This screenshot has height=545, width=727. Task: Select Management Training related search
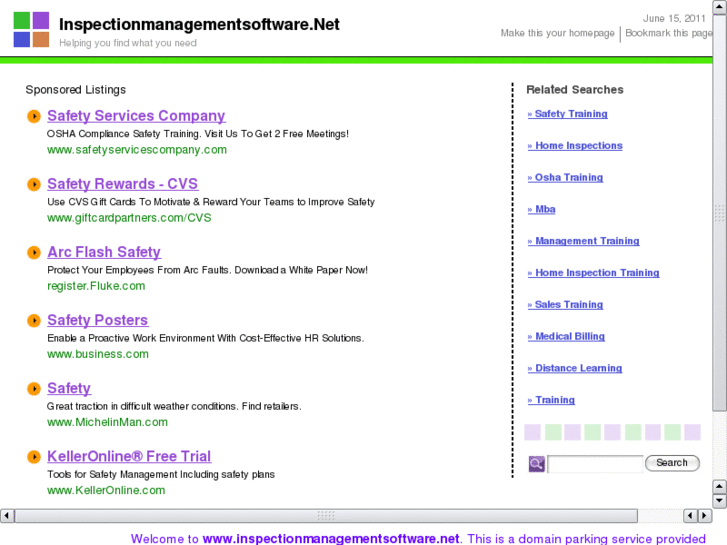click(583, 241)
